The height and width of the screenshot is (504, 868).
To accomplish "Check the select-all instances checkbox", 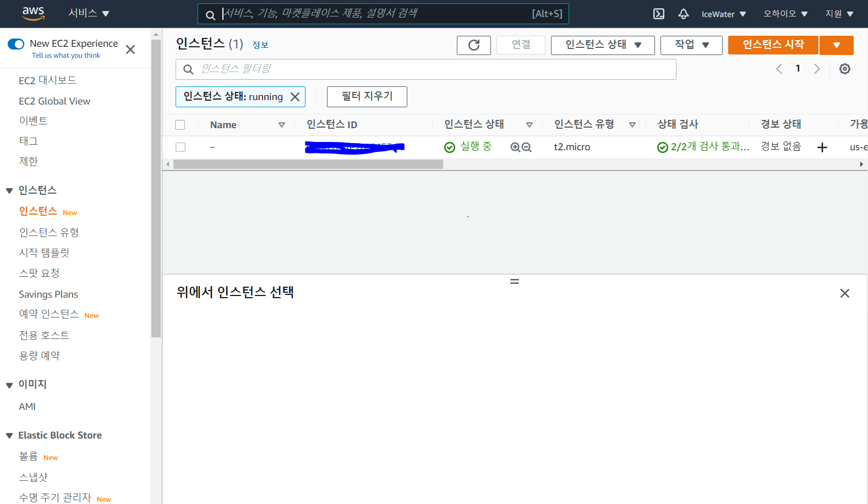I will (x=180, y=125).
